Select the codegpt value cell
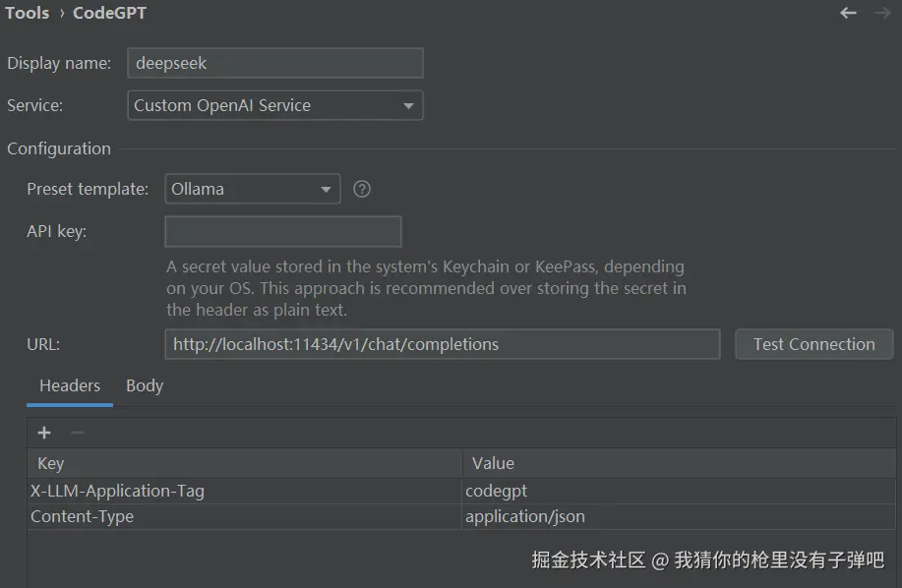 click(679, 491)
